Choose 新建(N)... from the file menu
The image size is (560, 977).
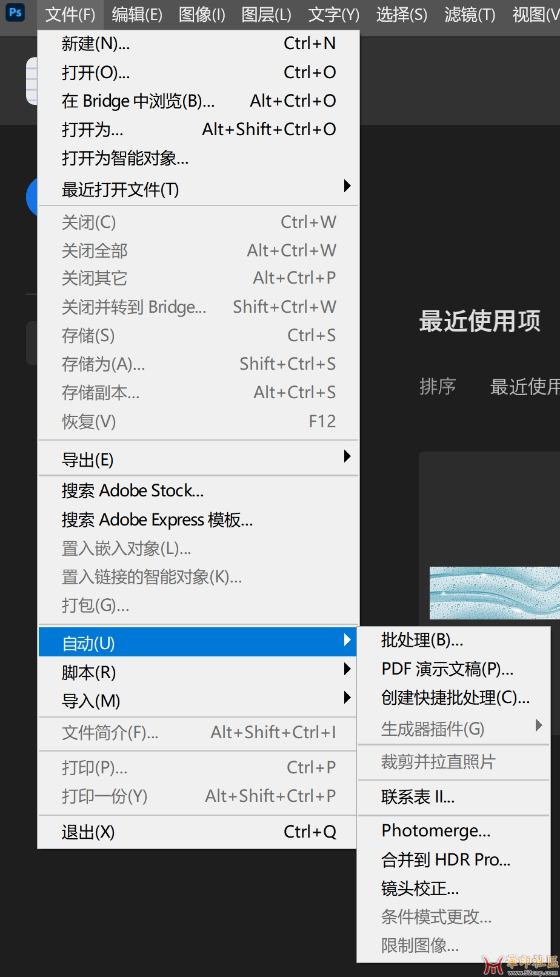coord(199,44)
